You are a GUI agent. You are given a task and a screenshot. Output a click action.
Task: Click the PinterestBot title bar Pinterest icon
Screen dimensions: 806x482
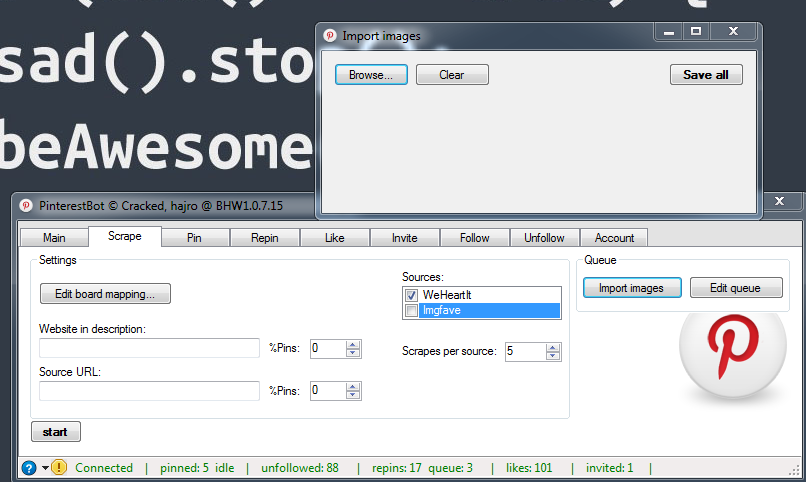pos(26,206)
